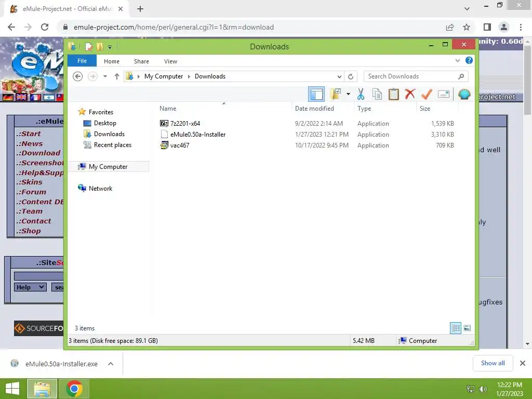Image resolution: width=532 pixels, height=399 pixels.
Task: Close the eMule-Project.net tab
Action: (121, 9)
